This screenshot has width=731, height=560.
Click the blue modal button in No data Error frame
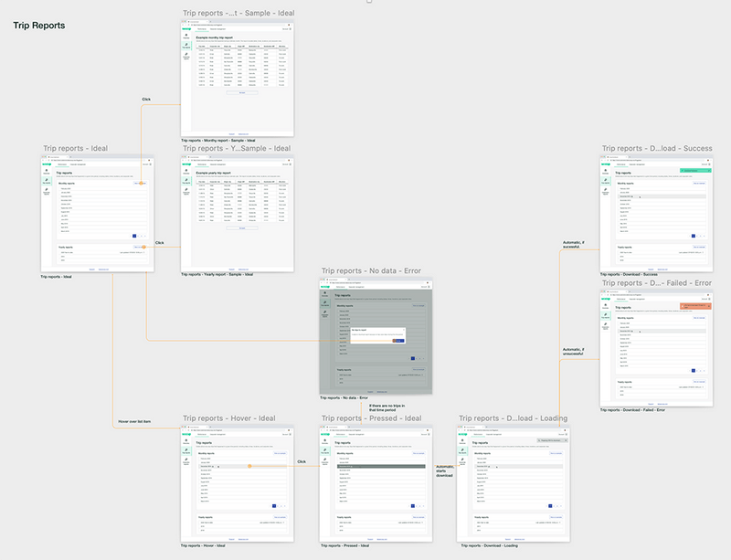[x=398, y=341]
